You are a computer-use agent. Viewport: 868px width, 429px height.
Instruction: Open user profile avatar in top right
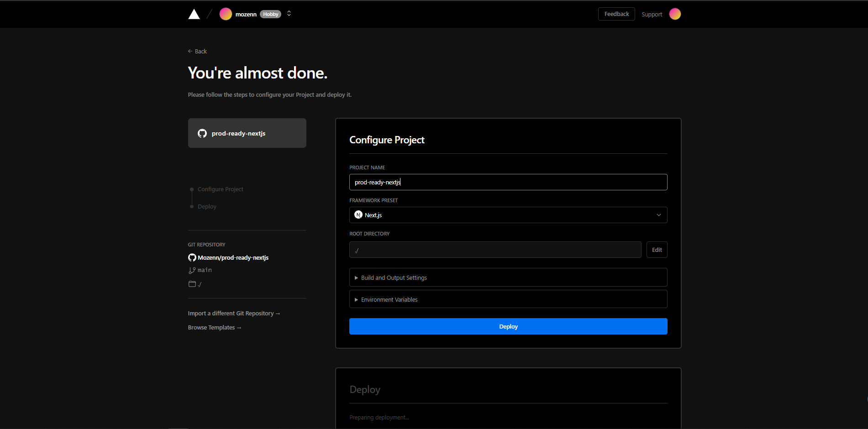[675, 14]
